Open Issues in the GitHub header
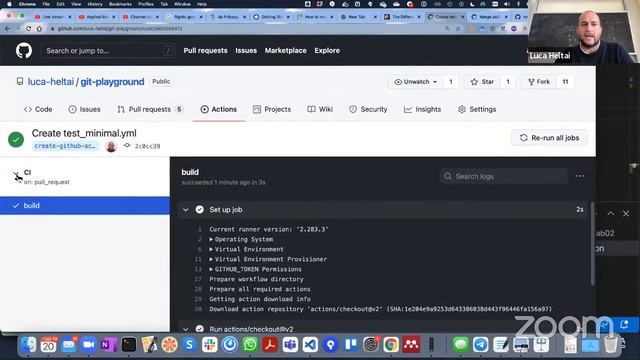Screen dimensions: 640x360 [x=246, y=51]
